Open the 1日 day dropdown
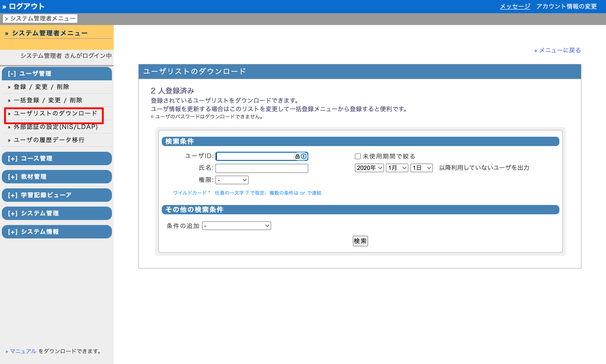This screenshot has height=364, width=606. 421,168
